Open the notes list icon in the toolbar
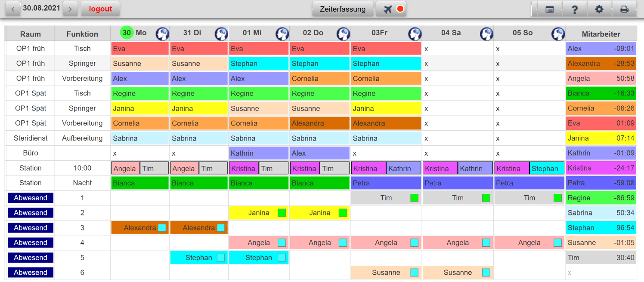 point(550,9)
